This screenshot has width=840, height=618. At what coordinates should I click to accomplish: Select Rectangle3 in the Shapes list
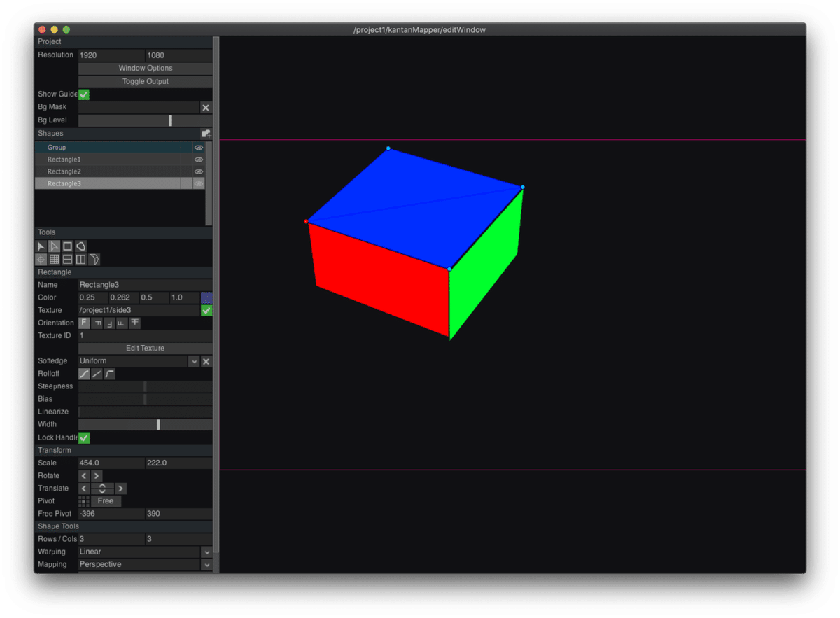pos(108,183)
